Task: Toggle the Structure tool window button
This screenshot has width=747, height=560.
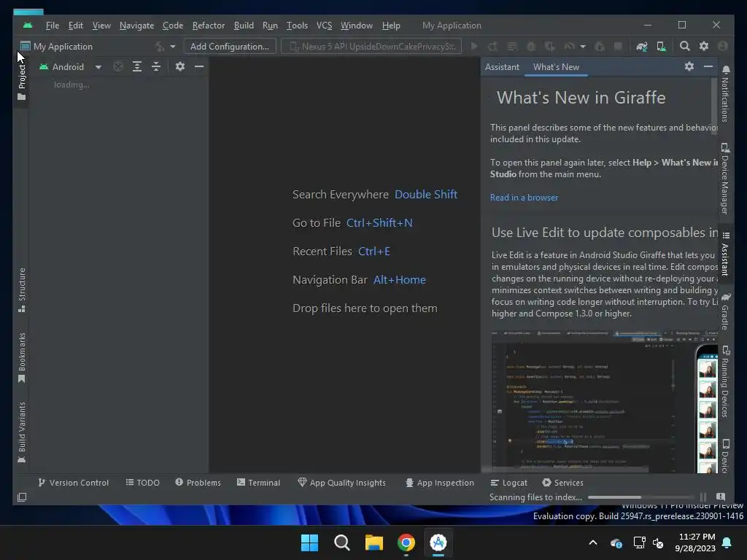Action: (x=21, y=290)
